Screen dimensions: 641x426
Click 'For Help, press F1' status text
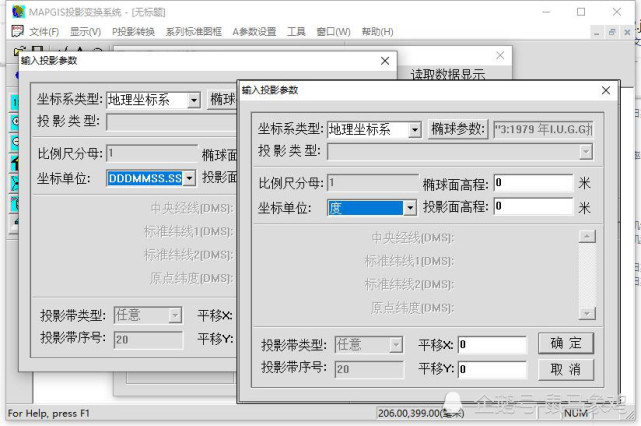pyautogui.click(x=49, y=413)
